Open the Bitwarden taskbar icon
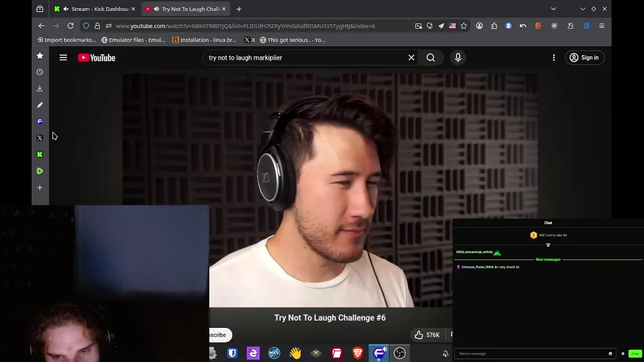This screenshot has height=362, width=644. coord(232,353)
